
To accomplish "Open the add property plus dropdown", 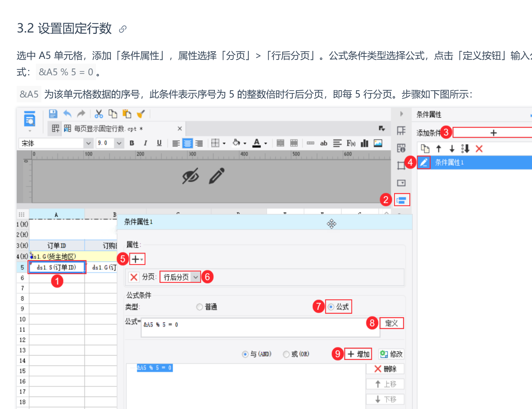I will point(137,259).
